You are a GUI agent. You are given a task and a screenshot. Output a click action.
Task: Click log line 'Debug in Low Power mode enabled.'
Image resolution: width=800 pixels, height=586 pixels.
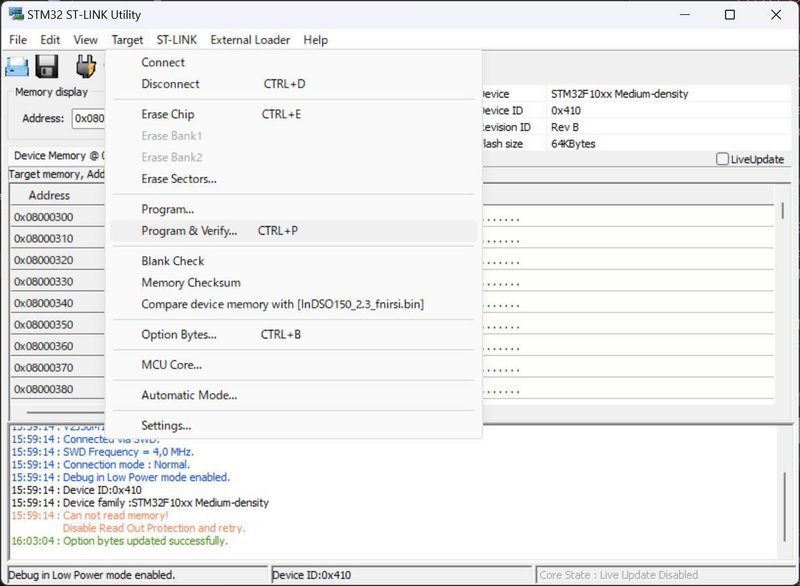(x=120, y=477)
